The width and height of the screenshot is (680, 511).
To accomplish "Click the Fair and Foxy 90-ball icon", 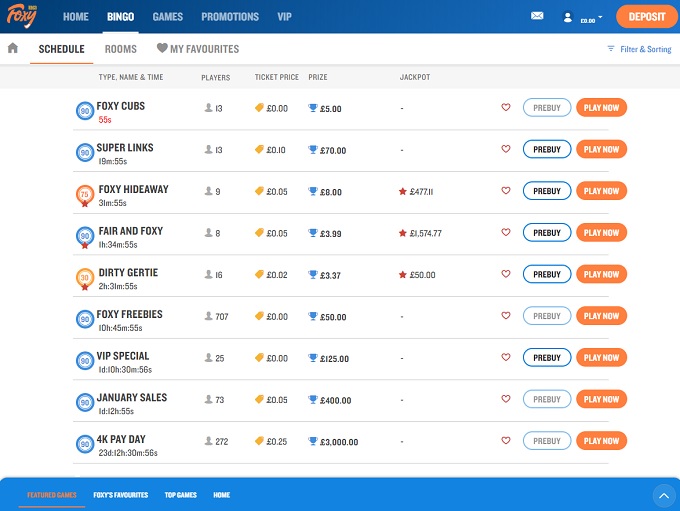I will pos(85,236).
